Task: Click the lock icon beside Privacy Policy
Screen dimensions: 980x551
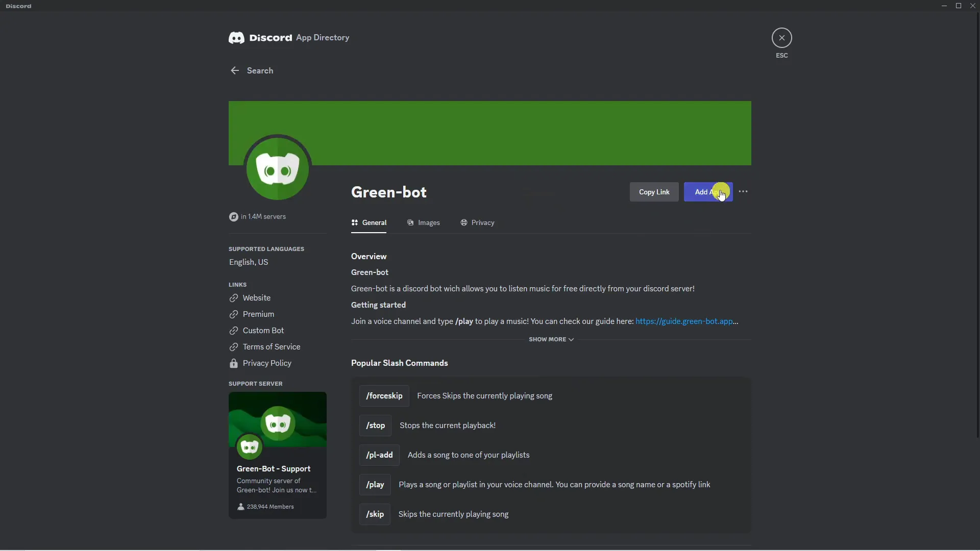Action: click(234, 363)
